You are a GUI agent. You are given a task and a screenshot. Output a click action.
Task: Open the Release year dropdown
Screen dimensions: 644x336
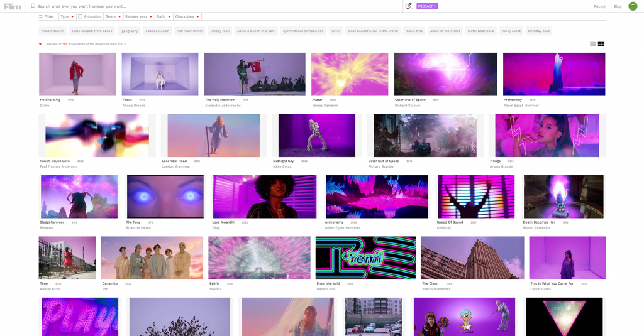pos(138,17)
